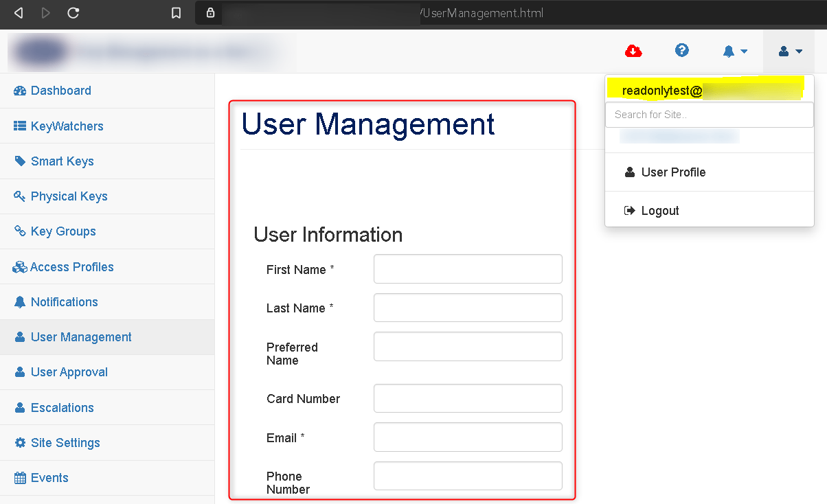Open Smart Keys section
827x504 pixels.
tap(62, 161)
